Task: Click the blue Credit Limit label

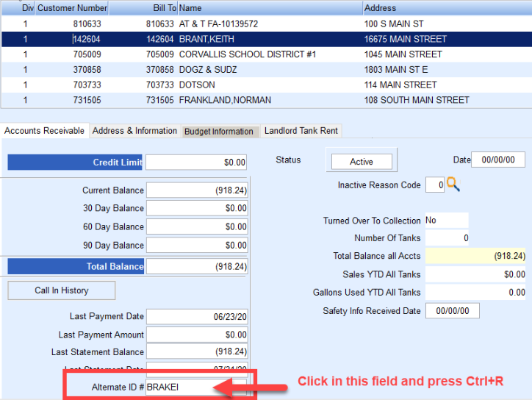Action: click(75, 162)
